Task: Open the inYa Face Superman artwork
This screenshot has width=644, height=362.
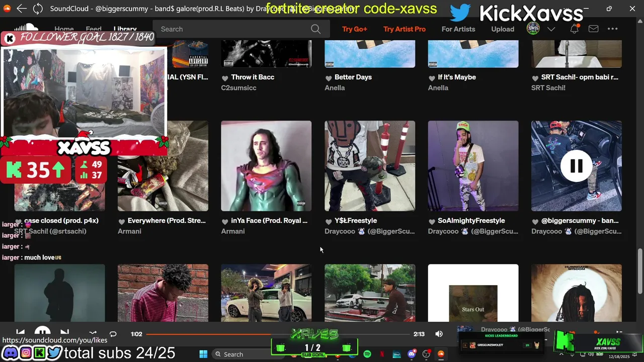Action: click(x=266, y=166)
